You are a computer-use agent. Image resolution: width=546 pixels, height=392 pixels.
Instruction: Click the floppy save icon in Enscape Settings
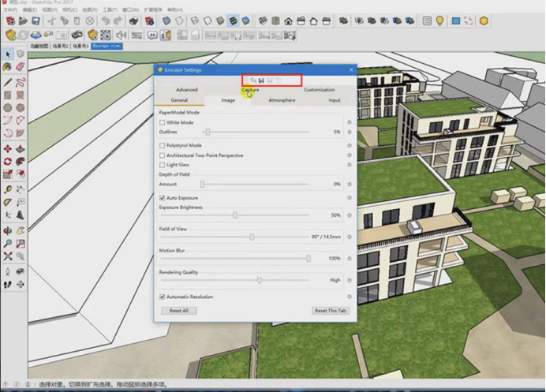[x=261, y=80]
